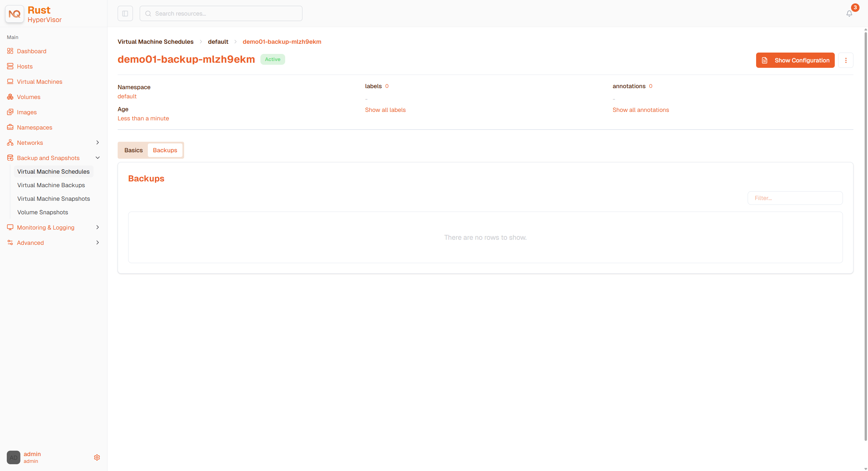
Task: Click the Virtual Machines laptop icon
Action: pos(10,81)
